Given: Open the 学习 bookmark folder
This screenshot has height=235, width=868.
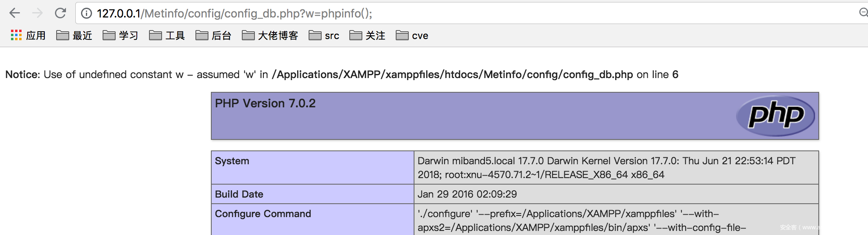Looking at the screenshot, I should [121, 36].
